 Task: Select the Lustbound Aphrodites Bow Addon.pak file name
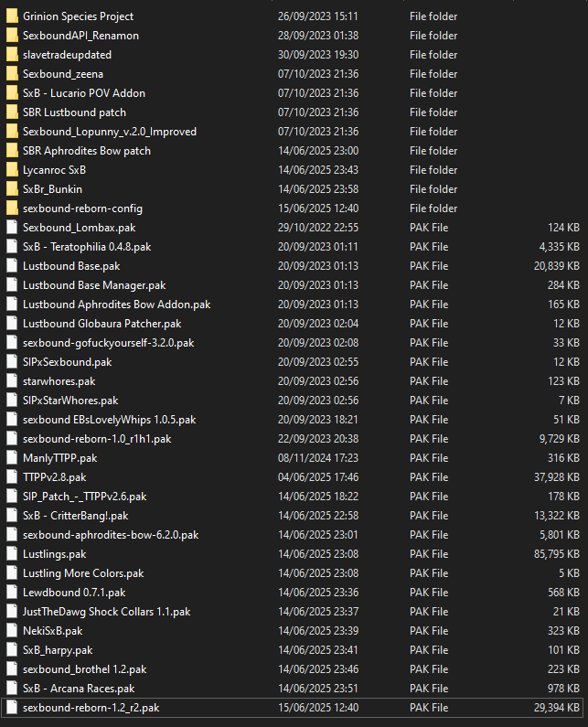[x=116, y=305]
